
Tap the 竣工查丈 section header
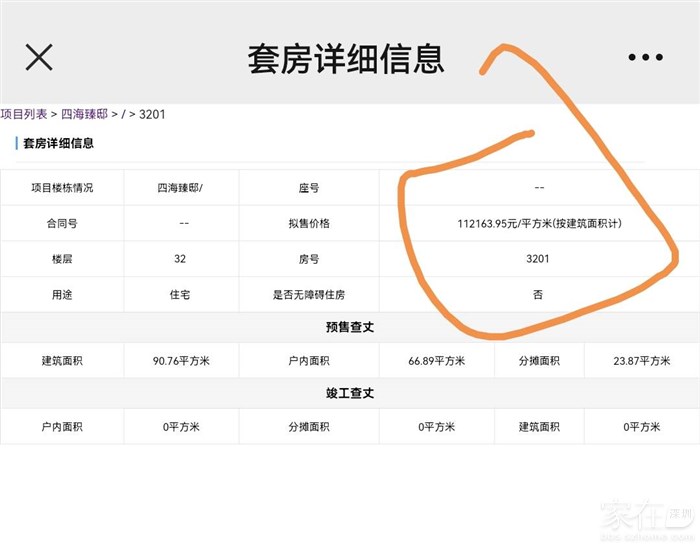350,393
